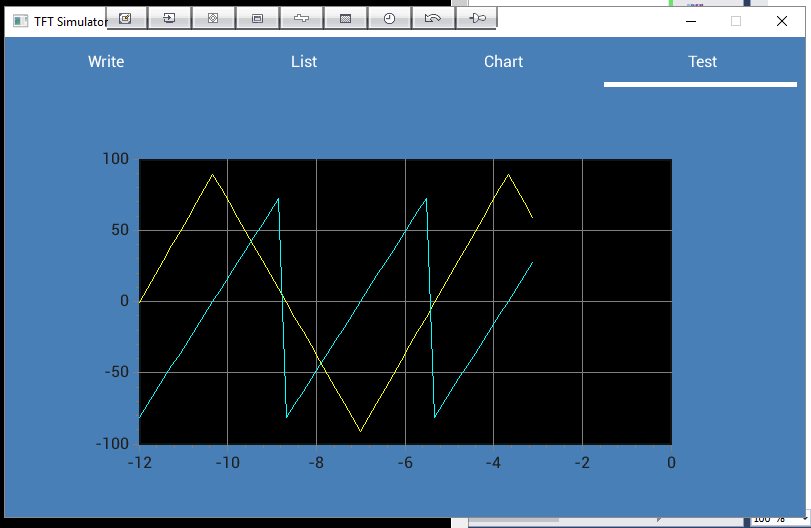Click the dotted grid rectangle icon in the debug toolbar
Viewport: 811px width, 528px height.
coord(346,19)
